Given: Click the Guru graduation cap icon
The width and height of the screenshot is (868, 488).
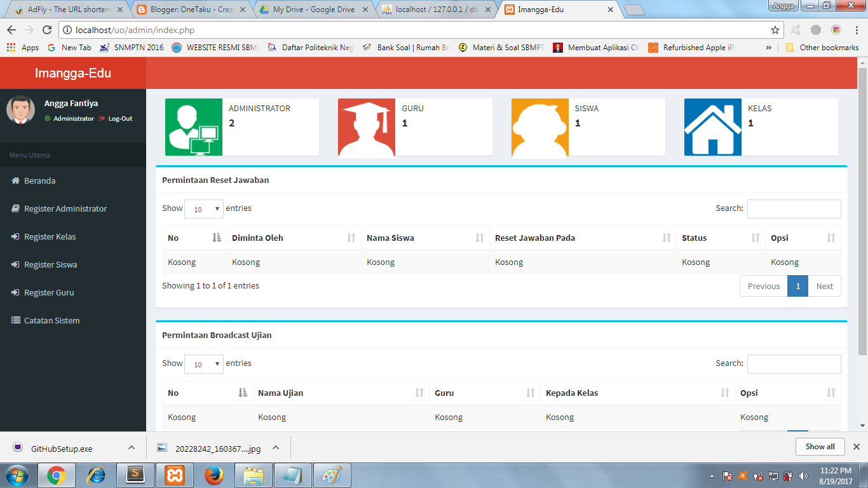Looking at the screenshot, I should point(367,127).
